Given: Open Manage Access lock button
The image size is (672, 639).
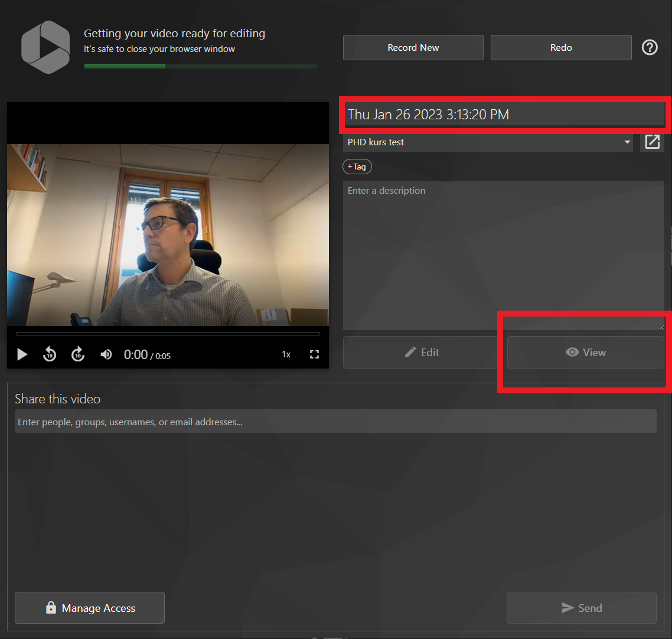Looking at the screenshot, I should 90,608.
